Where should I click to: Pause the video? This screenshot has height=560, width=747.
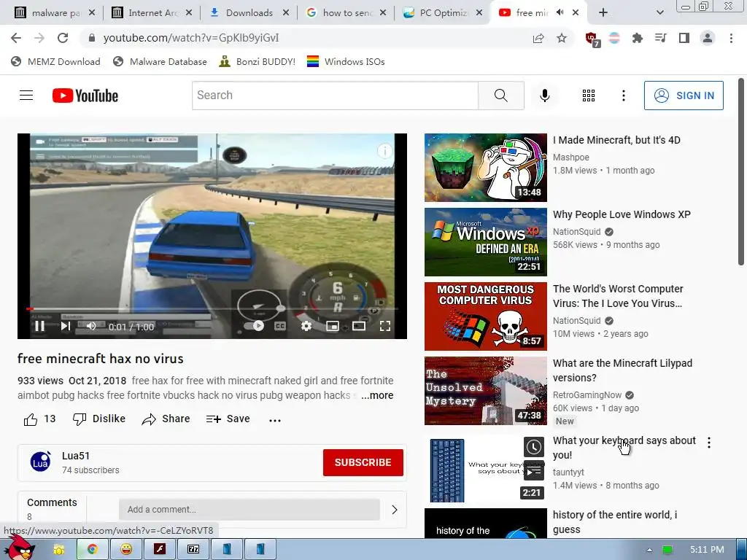(40, 326)
